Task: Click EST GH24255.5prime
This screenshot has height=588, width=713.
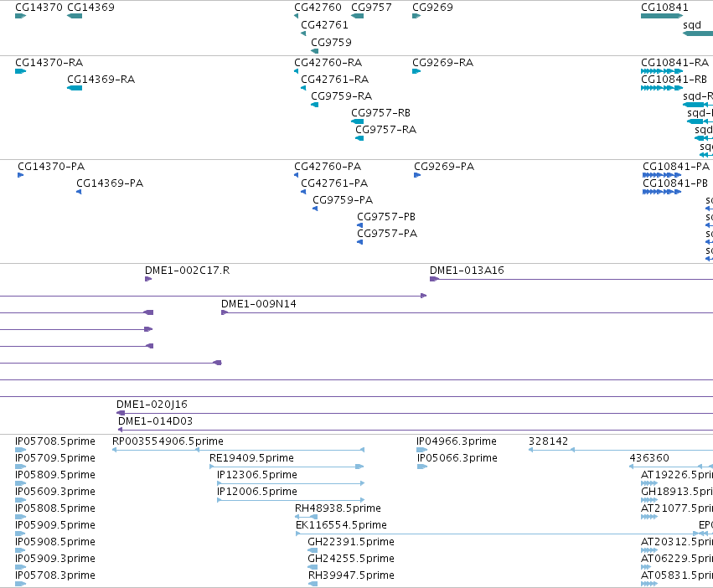Action: pos(350,559)
